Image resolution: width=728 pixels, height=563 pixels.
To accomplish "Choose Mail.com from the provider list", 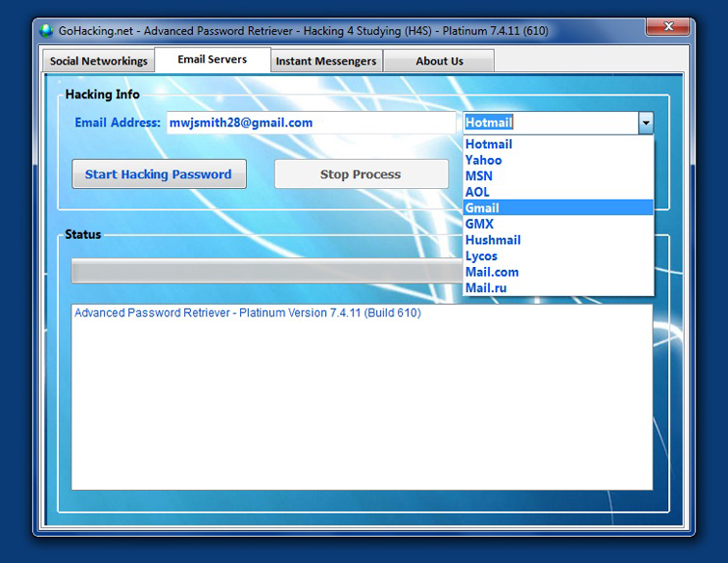I will [558, 272].
